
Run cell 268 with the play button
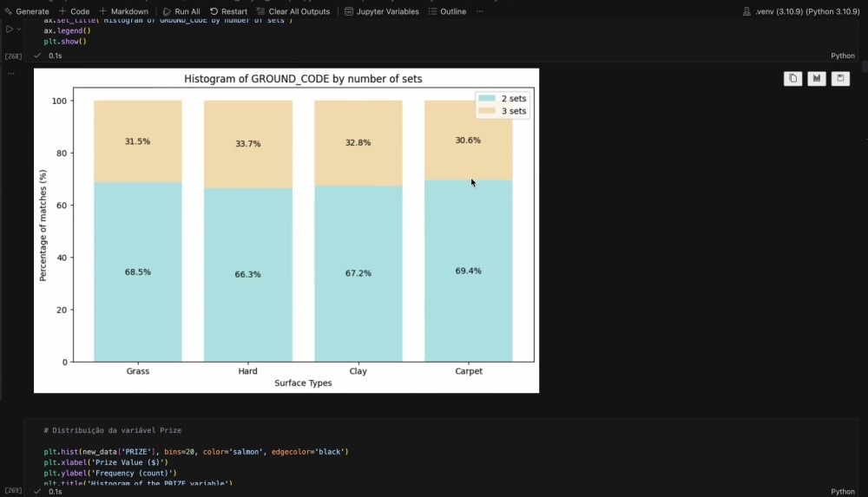[9, 29]
